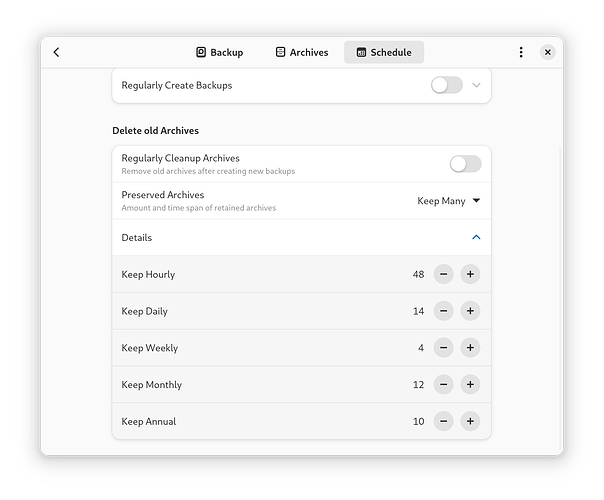Decrease the Keep Daily count
The image size is (604, 500).
pyautogui.click(x=443, y=311)
